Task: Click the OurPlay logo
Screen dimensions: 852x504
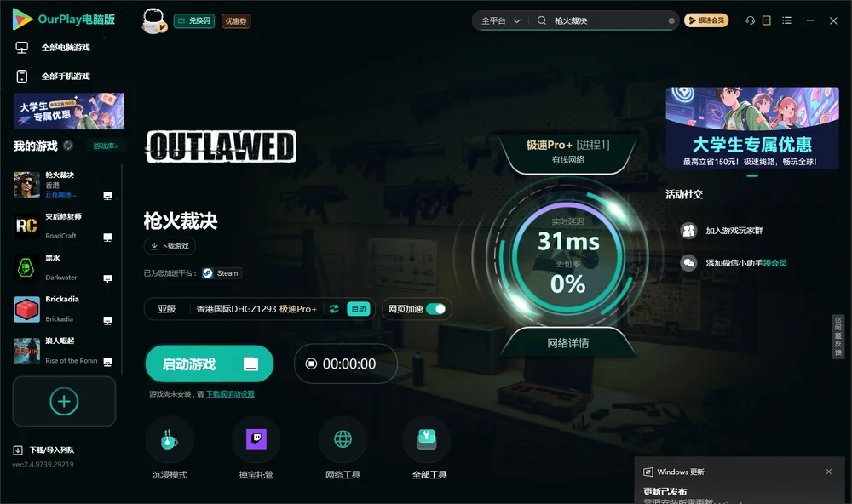Action: click(64, 20)
